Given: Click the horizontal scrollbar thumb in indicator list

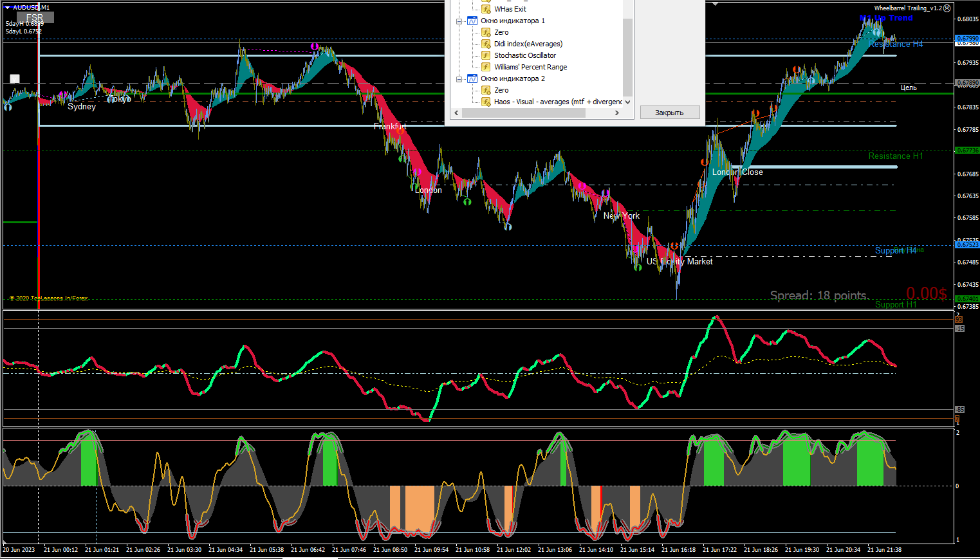Looking at the screenshot, I should click(x=523, y=113).
